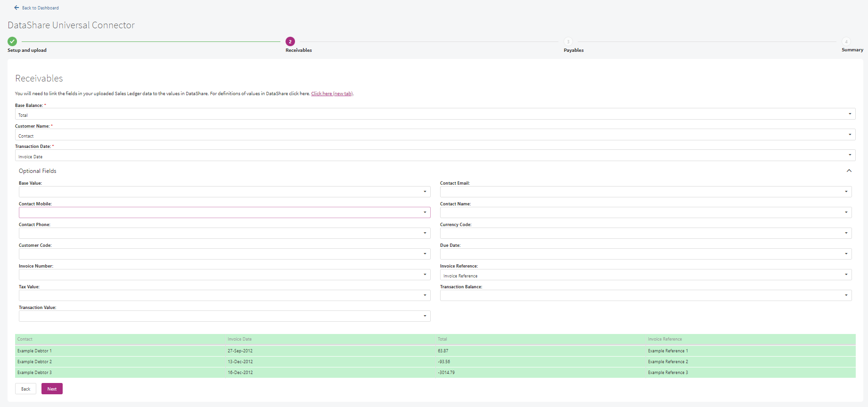This screenshot has width=868, height=407.
Task: Click the Back to Dashboard arrow icon
Action: 16,8
